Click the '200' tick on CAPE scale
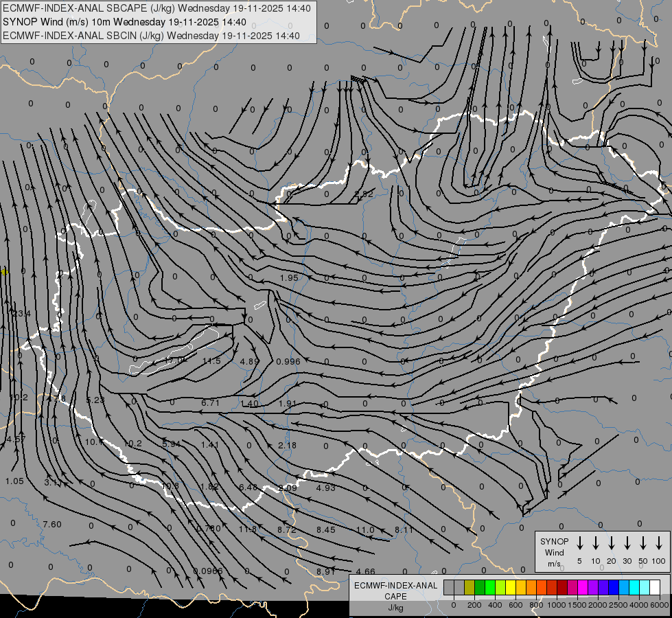 (x=474, y=605)
